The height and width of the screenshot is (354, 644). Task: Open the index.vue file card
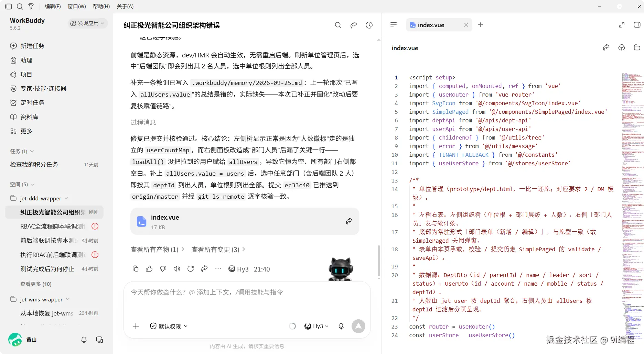[245, 221]
